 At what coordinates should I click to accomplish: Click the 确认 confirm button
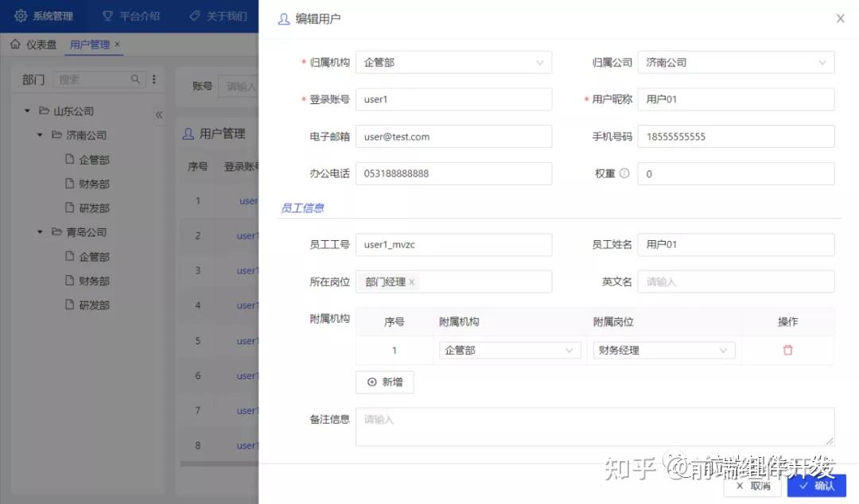coord(816,487)
